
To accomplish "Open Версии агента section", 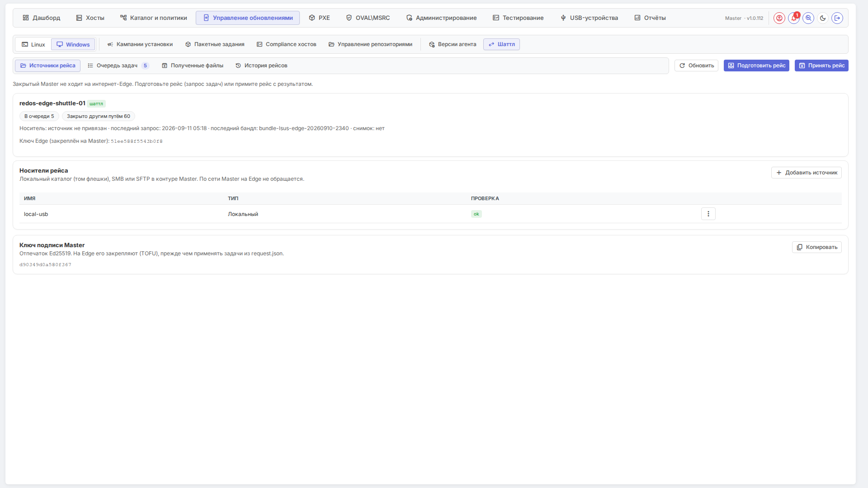I will pyautogui.click(x=453, y=44).
